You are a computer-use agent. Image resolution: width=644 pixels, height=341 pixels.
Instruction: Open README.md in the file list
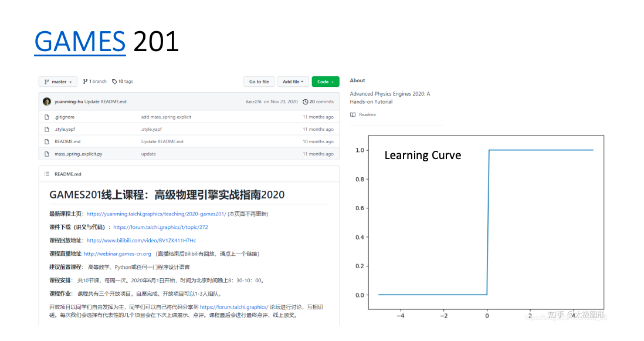67,142
